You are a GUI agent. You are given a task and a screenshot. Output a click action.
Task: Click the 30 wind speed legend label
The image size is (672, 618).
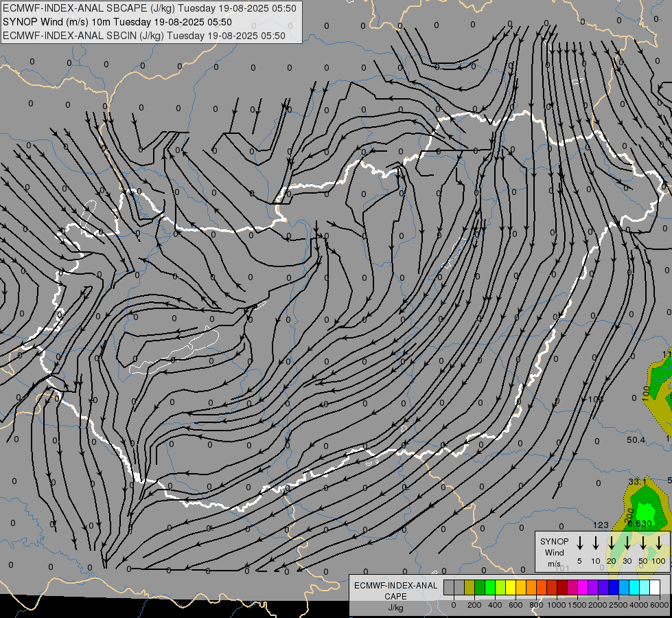627,561
